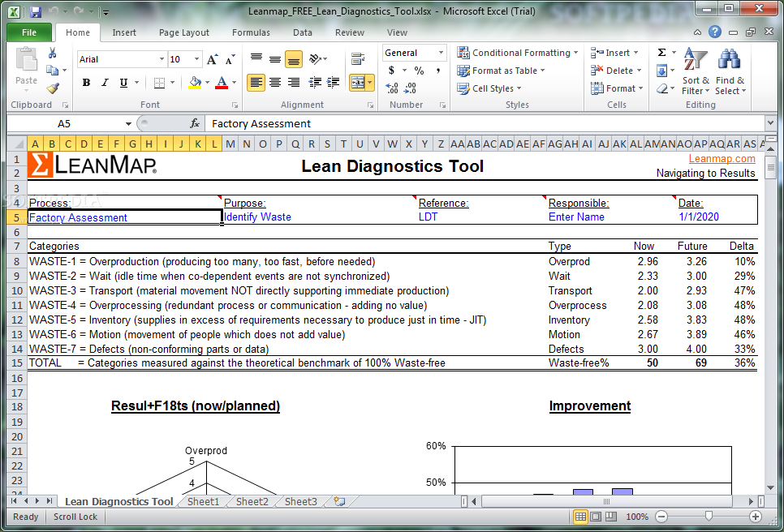Click the Cut scissors icon
Image resolution: width=784 pixels, height=532 pixels.
click(53, 53)
